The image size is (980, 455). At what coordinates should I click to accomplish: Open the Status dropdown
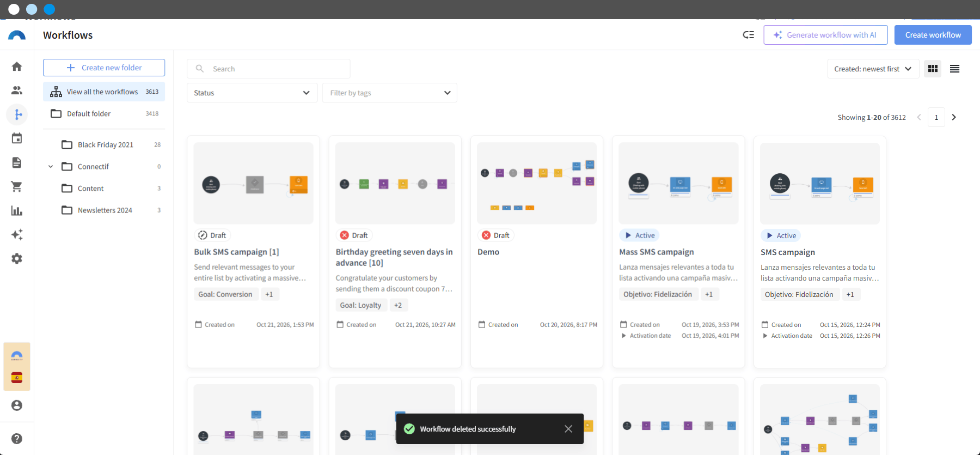(x=252, y=93)
